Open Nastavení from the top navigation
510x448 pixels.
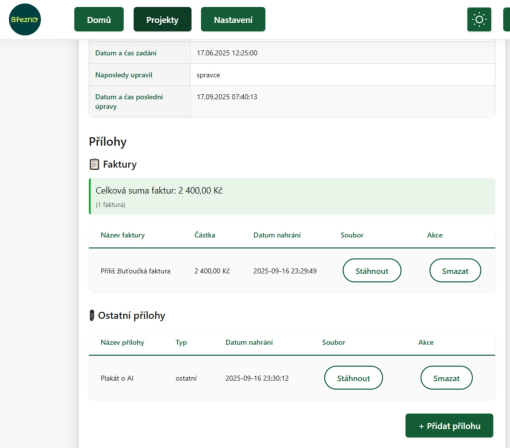point(233,20)
